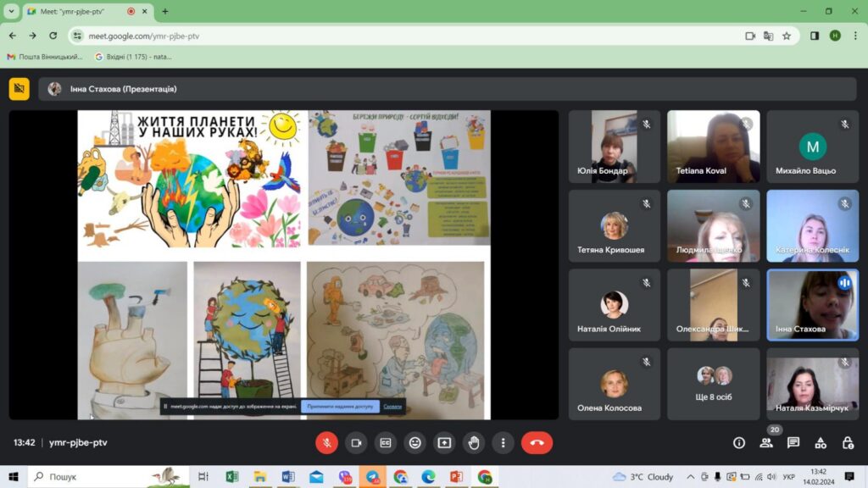Open chat with everyone
The width and height of the screenshot is (868, 488).
793,442
